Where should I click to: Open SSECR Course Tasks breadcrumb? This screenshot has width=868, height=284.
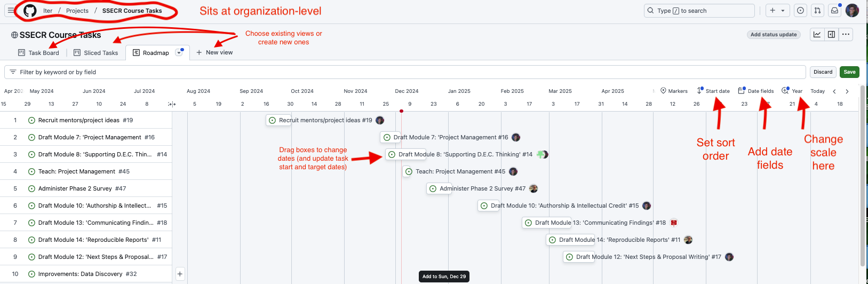(132, 11)
